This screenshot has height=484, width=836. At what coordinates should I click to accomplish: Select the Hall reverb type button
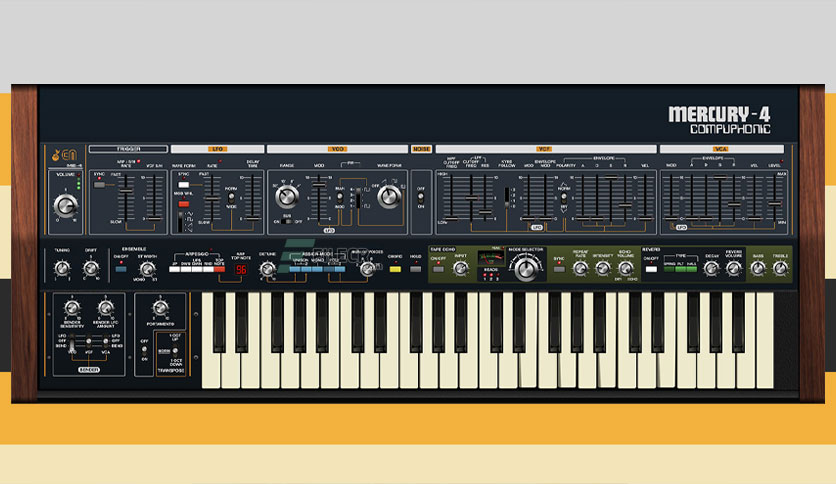pos(692,269)
